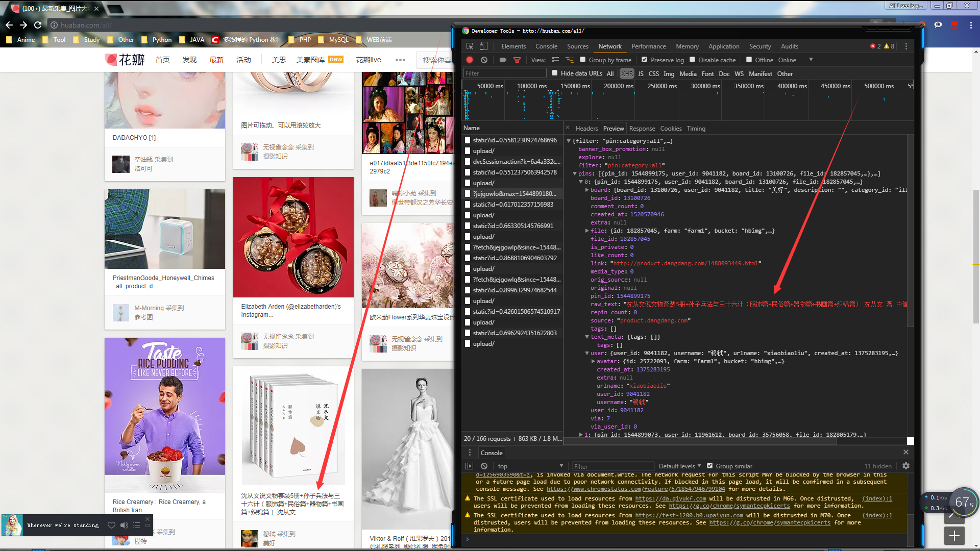Toggle the device toolbar icon
Image resolution: width=980 pixels, height=551 pixels.
click(483, 46)
